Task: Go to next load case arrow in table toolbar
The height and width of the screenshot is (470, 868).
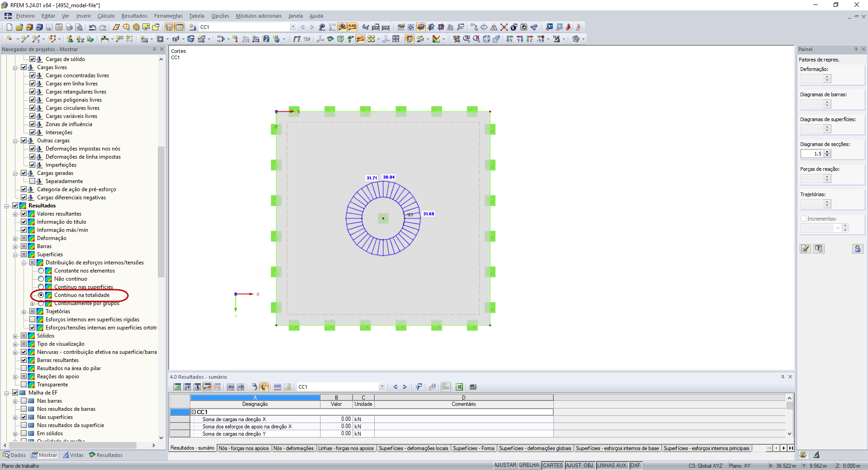Action: click(x=405, y=387)
